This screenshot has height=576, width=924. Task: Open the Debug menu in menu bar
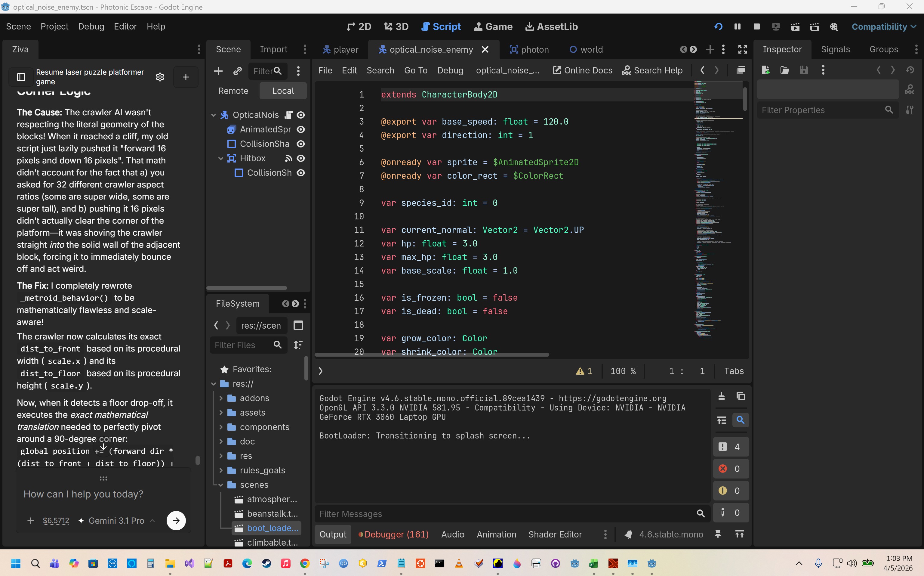[91, 27]
